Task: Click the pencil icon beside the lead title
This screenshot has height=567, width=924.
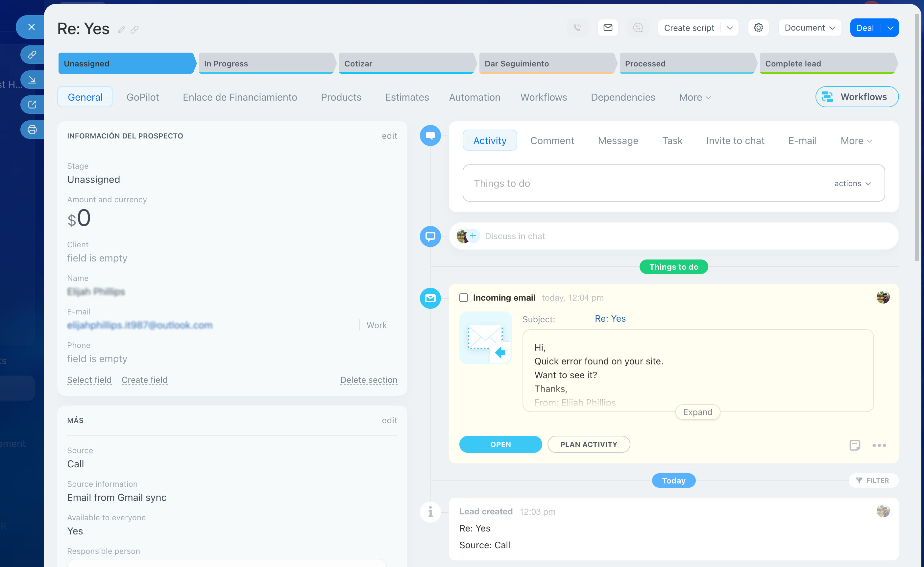Action: pyautogui.click(x=121, y=30)
